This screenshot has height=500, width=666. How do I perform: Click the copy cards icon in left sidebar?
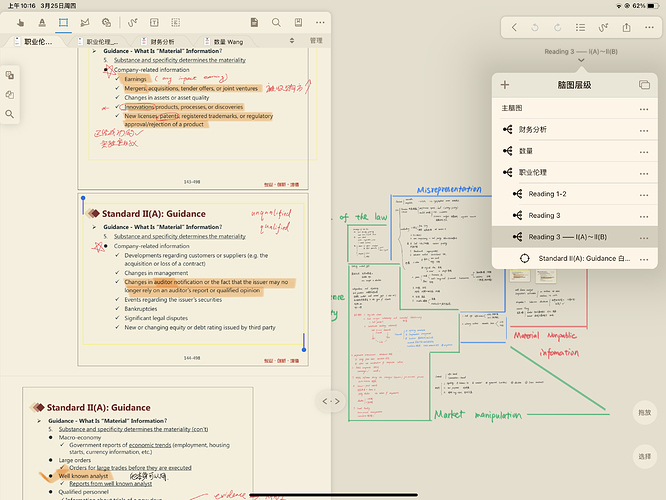[x=9, y=75]
